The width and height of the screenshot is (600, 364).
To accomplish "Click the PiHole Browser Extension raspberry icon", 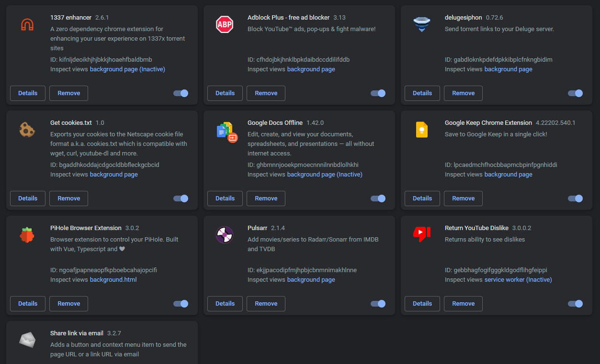I will (27, 235).
